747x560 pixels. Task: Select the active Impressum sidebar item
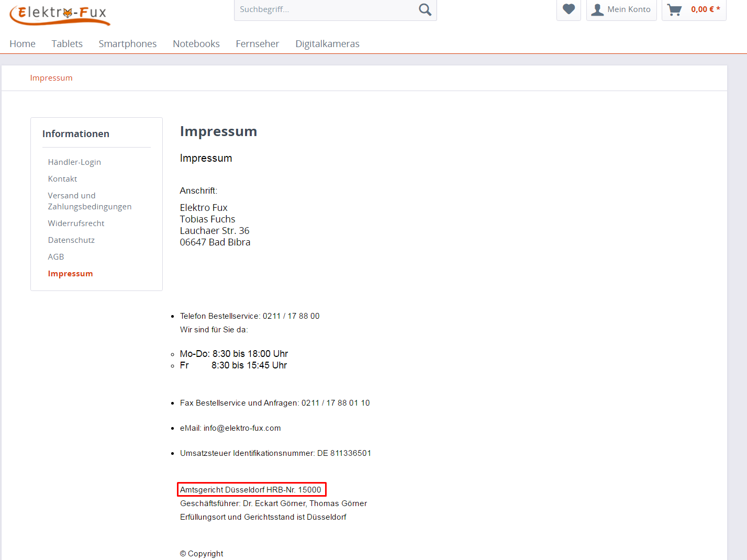[70, 274]
